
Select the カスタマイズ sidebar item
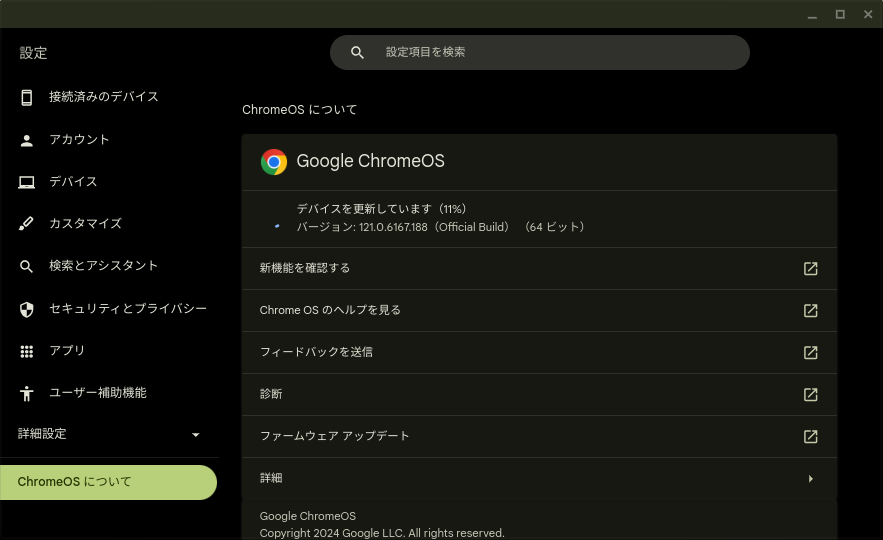click(109, 224)
